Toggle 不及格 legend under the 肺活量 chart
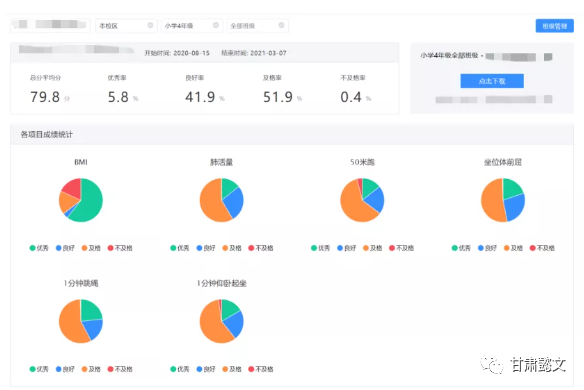 coord(261,248)
